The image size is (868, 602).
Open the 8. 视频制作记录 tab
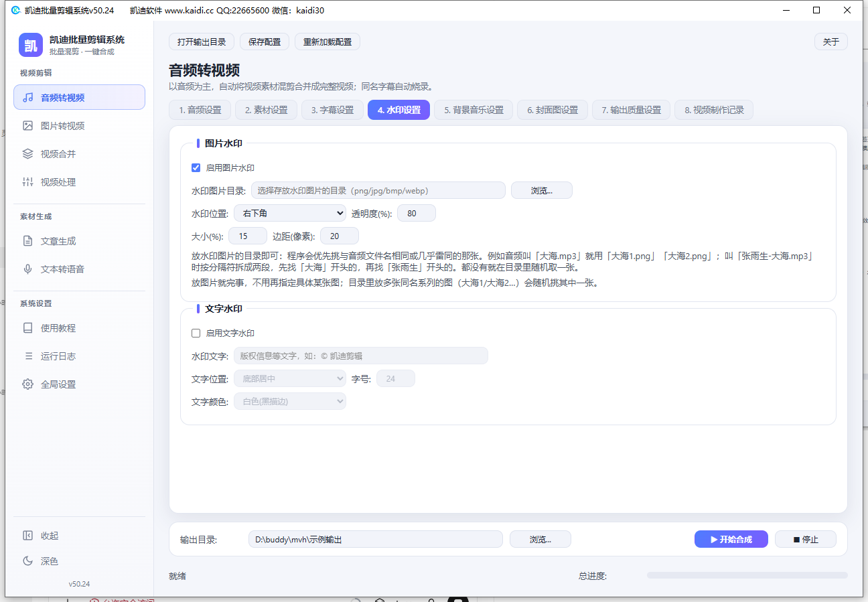click(x=714, y=110)
